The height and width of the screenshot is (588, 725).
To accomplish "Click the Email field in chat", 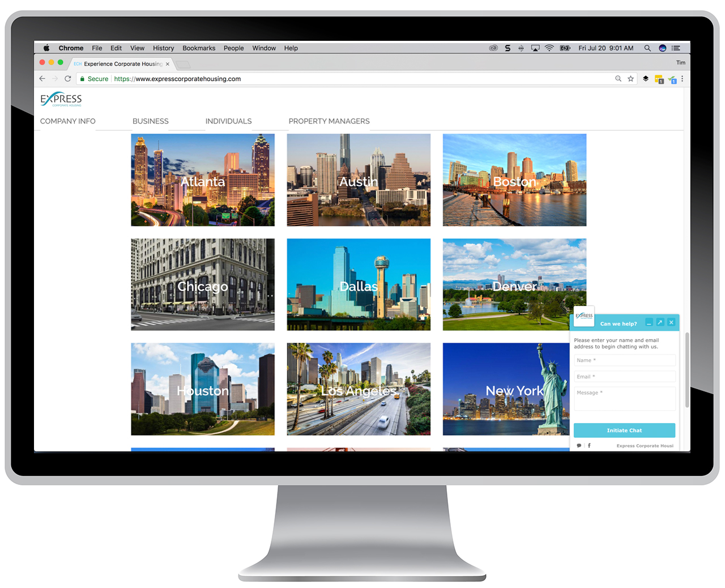I will point(624,377).
